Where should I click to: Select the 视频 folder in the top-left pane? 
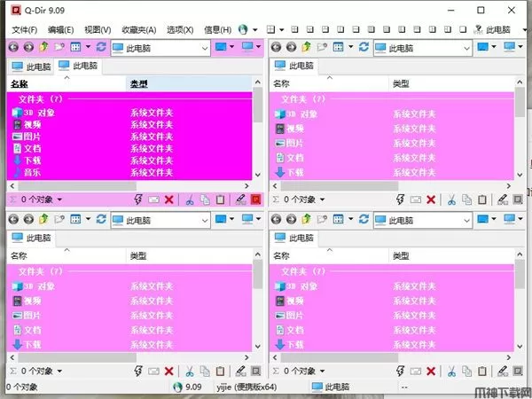pos(27,124)
